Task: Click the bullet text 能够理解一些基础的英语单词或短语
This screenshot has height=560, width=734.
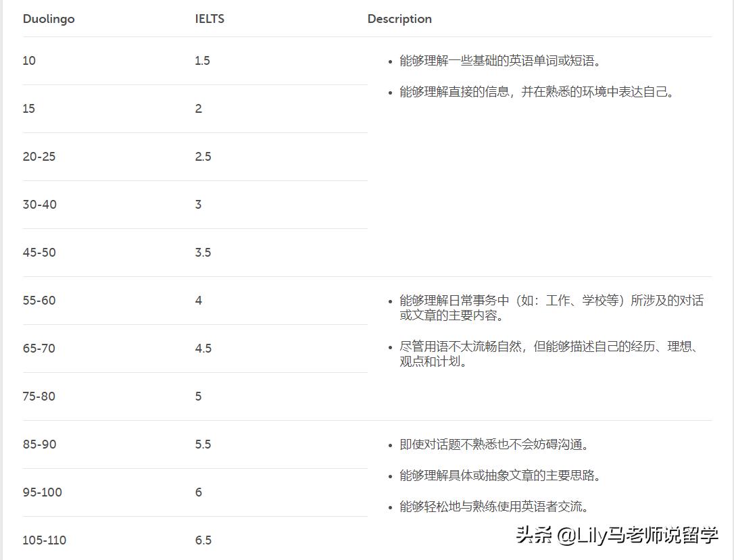Action: point(500,61)
